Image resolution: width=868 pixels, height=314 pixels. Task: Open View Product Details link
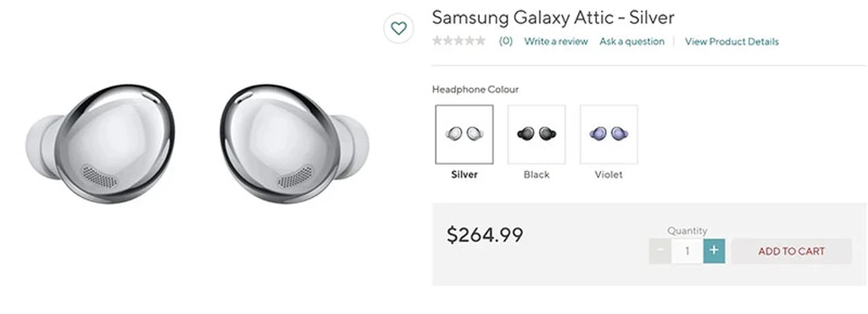(732, 41)
